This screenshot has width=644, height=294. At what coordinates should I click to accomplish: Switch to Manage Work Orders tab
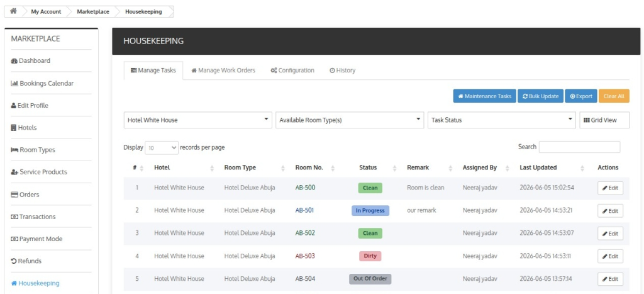[x=223, y=71]
